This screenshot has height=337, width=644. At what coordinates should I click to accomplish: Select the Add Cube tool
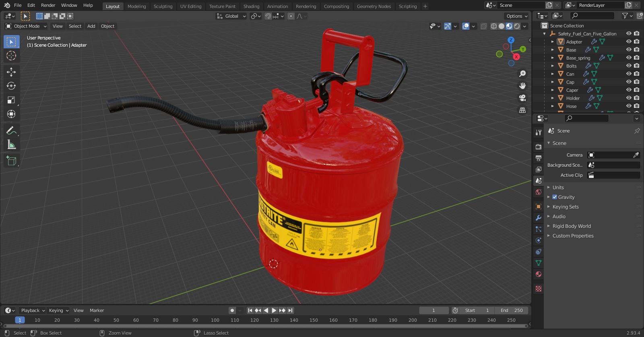click(x=11, y=161)
